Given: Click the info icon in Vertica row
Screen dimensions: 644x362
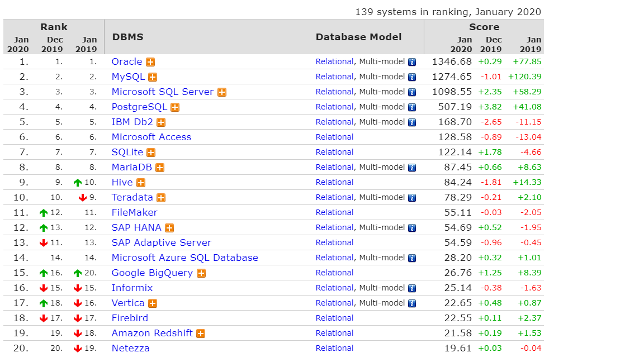Looking at the screenshot, I should (x=412, y=303).
